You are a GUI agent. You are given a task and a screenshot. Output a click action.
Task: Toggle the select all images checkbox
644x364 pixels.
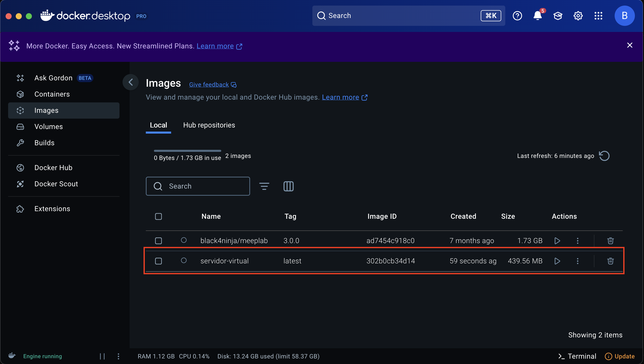click(x=158, y=216)
